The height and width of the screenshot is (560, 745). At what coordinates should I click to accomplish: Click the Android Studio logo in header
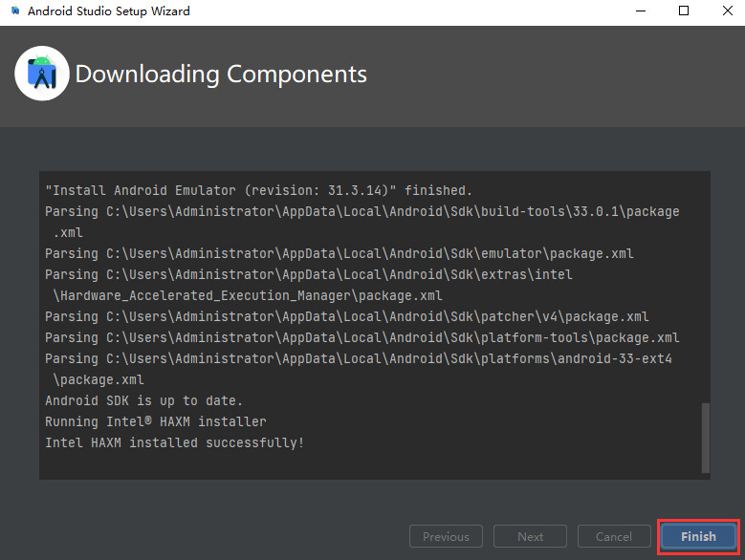(42, 74)
